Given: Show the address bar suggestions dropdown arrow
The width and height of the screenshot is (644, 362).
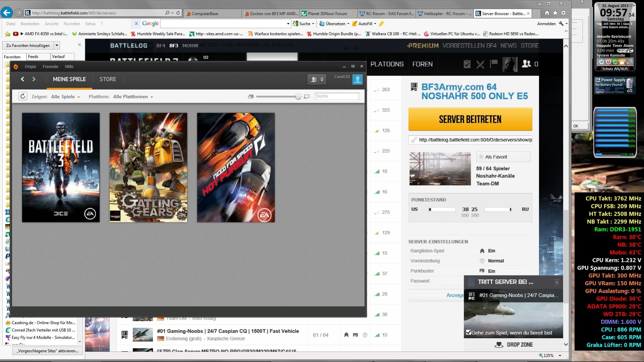Looking at the screenshot, I should [172, 13].
